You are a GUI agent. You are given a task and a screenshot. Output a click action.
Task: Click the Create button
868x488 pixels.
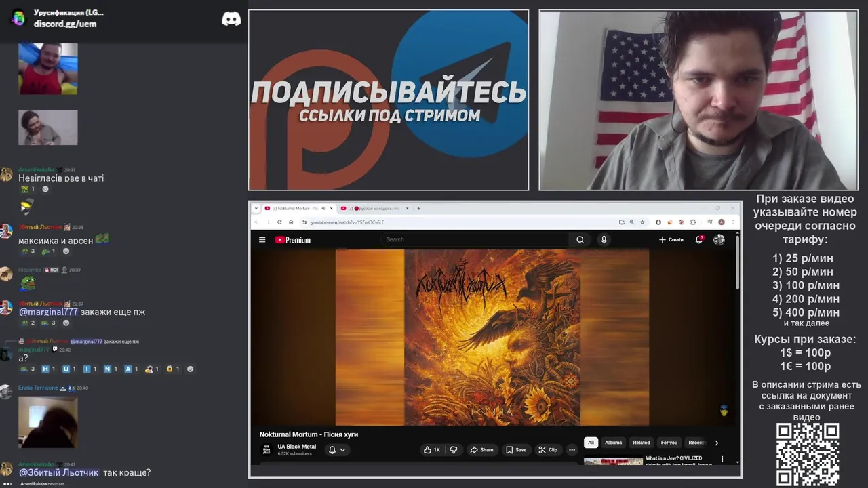[x=671, y=239]
